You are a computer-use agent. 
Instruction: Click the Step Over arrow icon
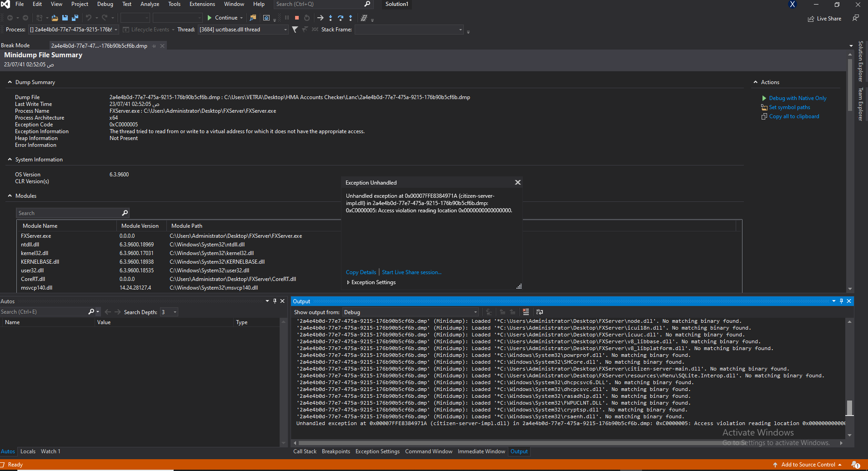(x=341, y=18)
